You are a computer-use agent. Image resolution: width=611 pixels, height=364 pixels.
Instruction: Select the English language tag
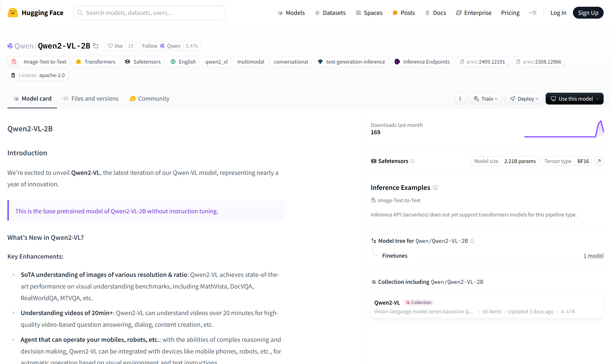click(x=183, y=62)
